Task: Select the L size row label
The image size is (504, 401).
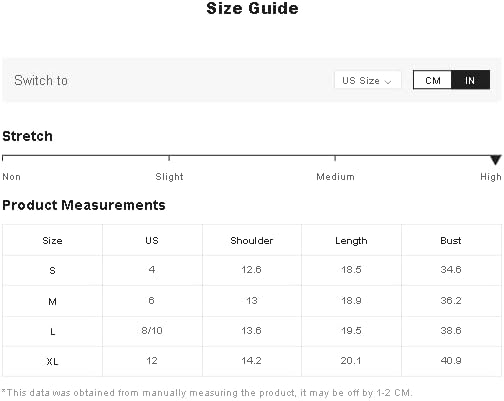Action: tap(52, 331)
